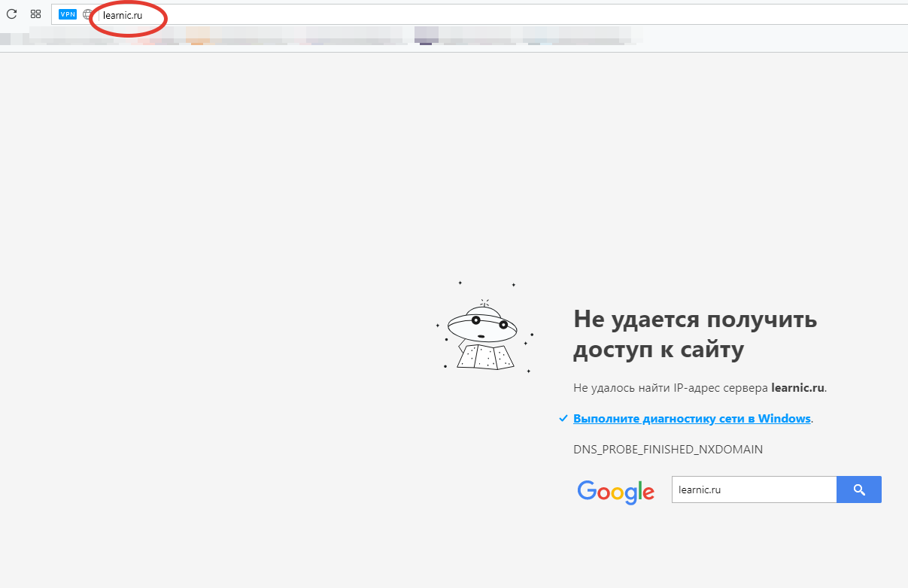Reload the page with the refresh icon

click(x=11, y=14)
